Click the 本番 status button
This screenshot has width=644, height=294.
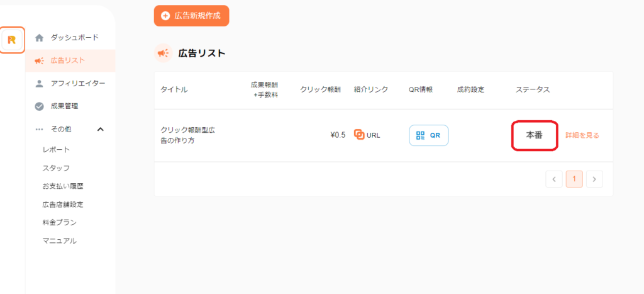point(535,135)
